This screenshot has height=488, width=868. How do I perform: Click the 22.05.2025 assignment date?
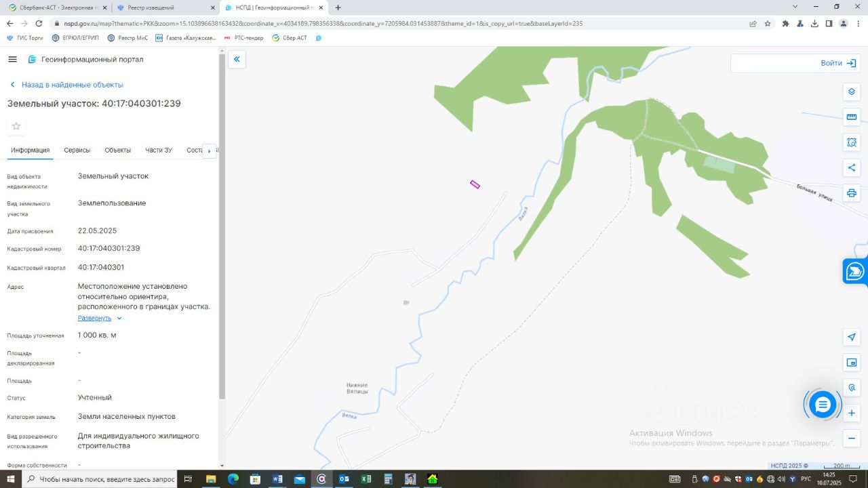(97, 231)
